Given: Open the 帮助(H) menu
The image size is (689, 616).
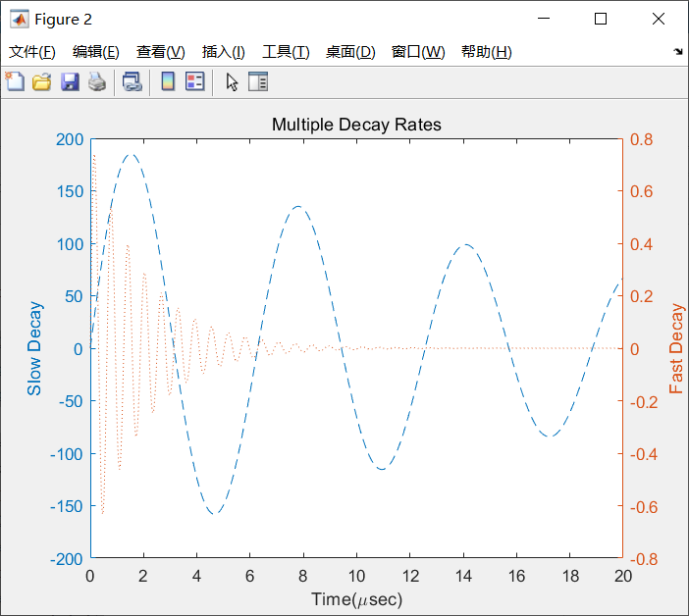Looking at the screenshot, I should point(486,52).
